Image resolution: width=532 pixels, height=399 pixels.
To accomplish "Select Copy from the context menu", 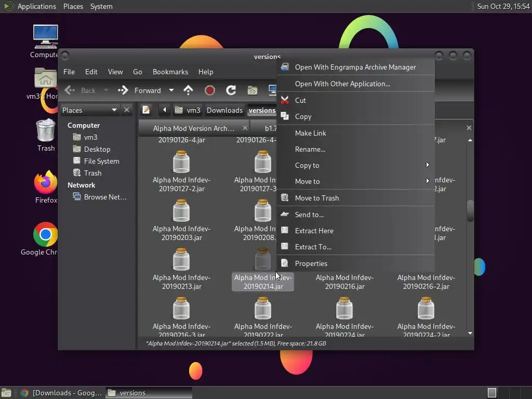I will click(x=355, y=116).
